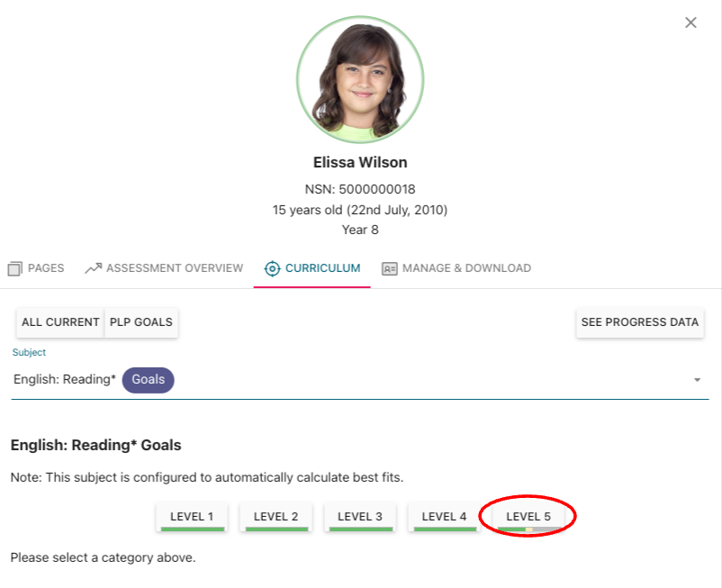Open the Assessment Overview tab label

(x=175, y=268)
